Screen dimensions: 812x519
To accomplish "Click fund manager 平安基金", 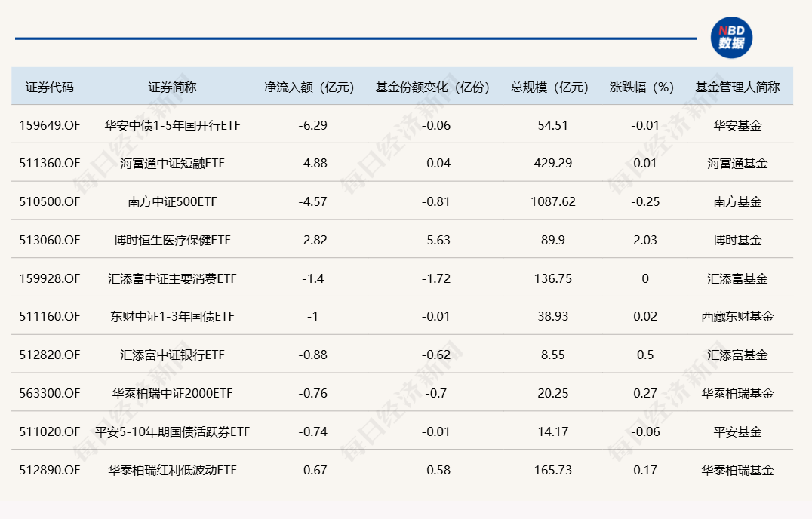I will [x=737, y=431].
